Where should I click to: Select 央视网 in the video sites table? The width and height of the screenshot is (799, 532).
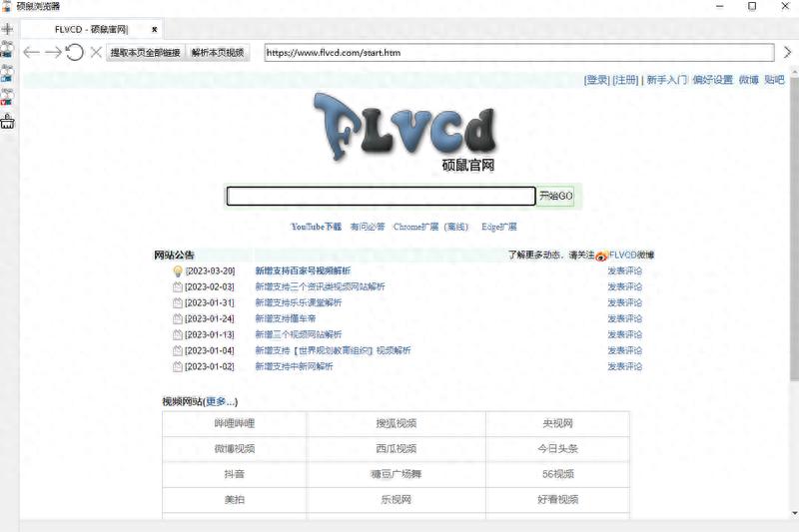pyautogui.click(x=558, y=423)
